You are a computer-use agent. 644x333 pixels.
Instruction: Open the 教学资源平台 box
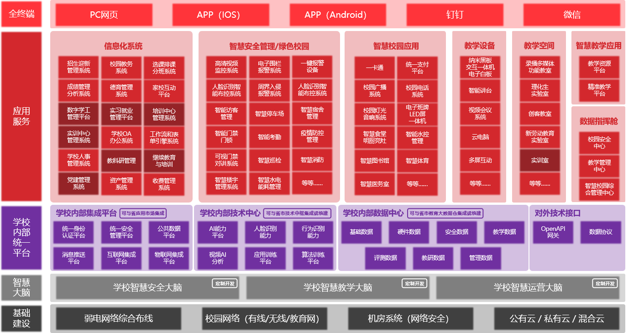point(599,67)
